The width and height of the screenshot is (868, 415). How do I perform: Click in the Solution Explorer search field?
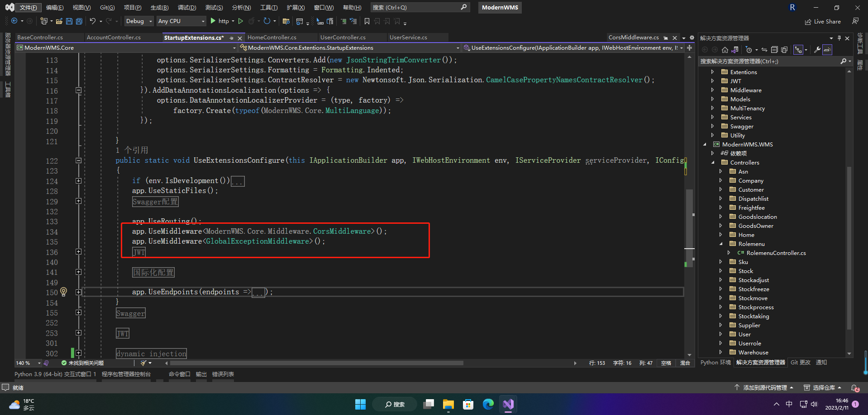[769, 61]
